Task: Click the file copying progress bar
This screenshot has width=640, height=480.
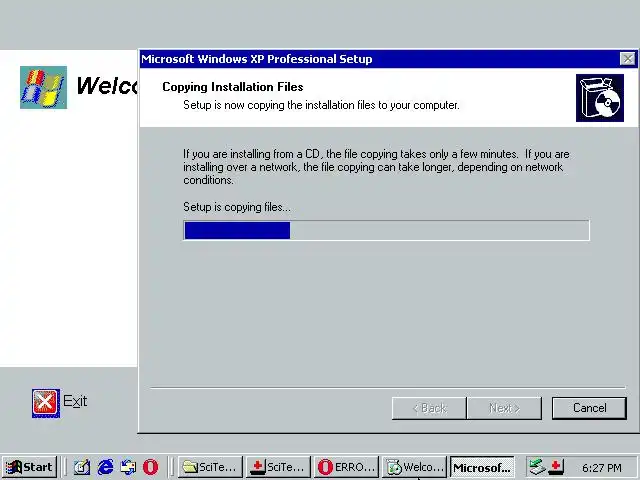Action: tap(386, 230)
